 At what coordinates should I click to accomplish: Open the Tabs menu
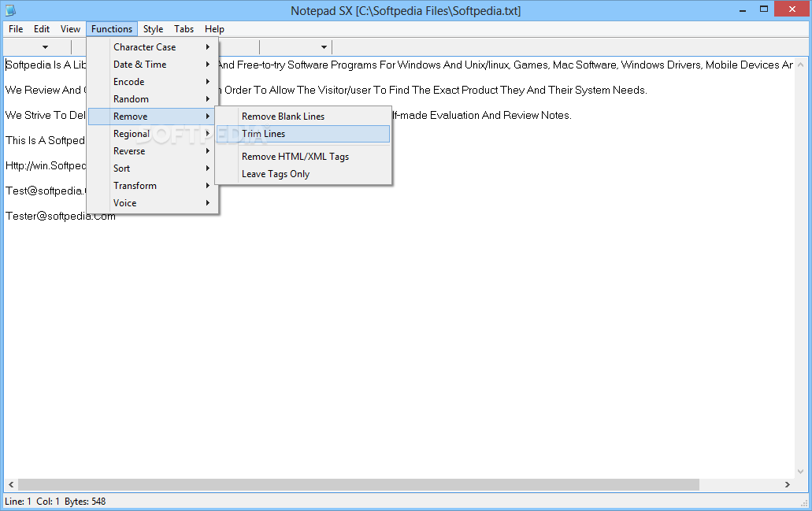pos(184,29)
